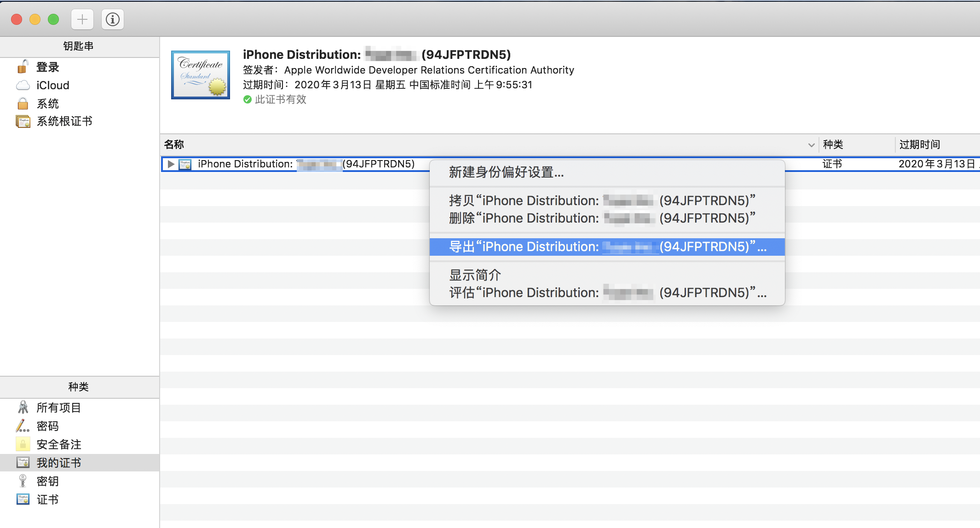Select the iCloud keychain

click(52, 86)
